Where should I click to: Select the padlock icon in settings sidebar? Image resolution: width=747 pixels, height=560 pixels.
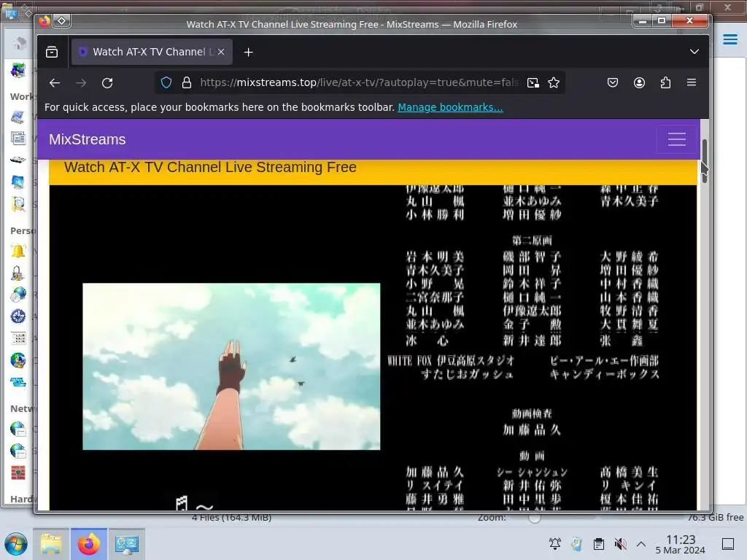[18, 273]
